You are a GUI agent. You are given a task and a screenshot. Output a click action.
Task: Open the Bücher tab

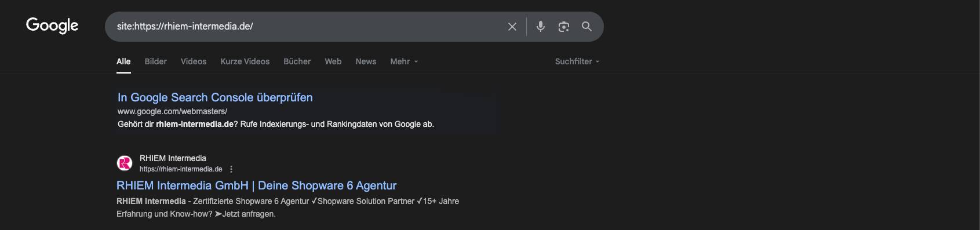click(x=297, y=61)
